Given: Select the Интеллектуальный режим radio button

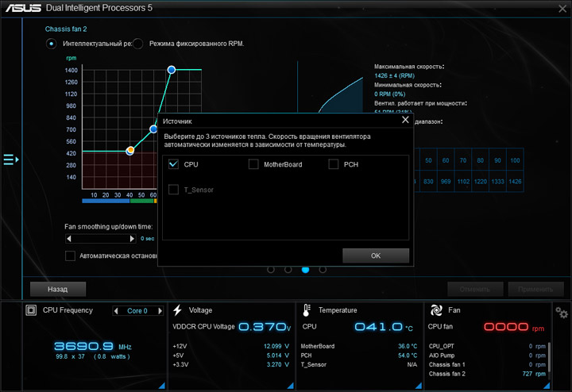Looking at the screenshot, I should pyautogui.click(x=52, y=44).
